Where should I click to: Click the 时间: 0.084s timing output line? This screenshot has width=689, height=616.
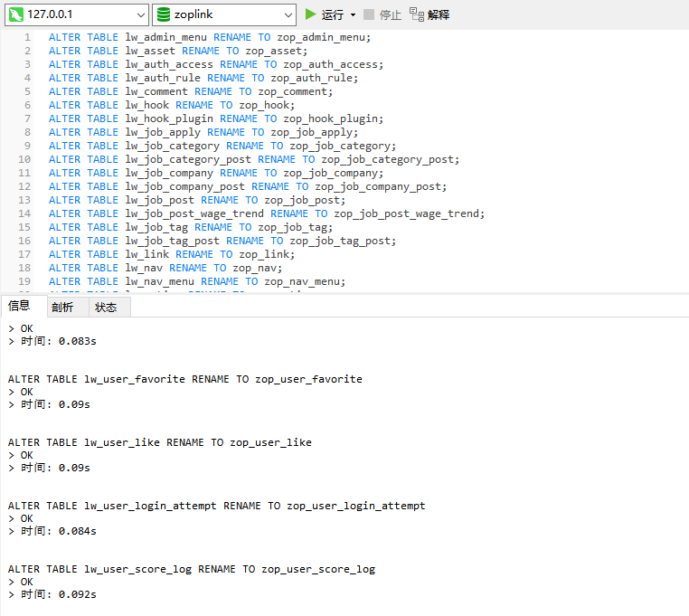point(59,531)
